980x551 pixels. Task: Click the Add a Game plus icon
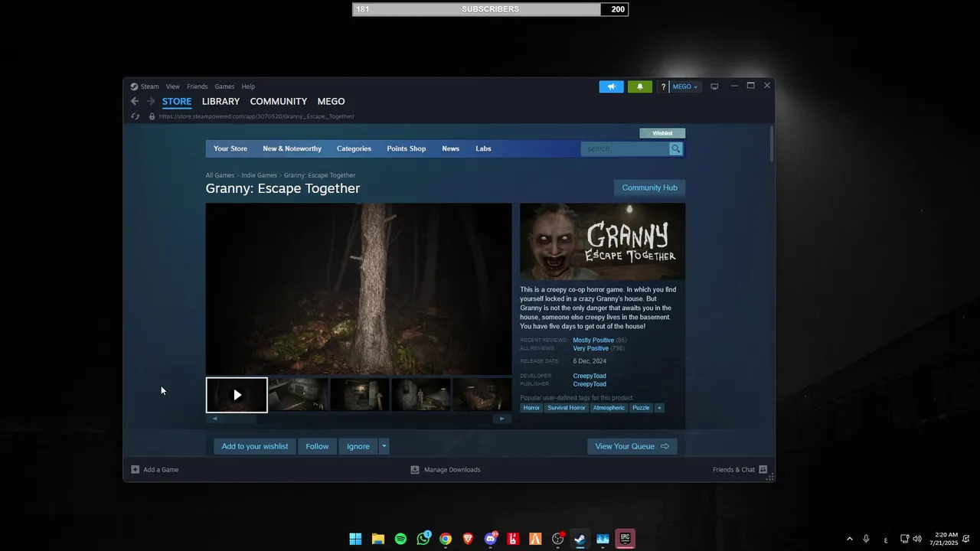point(136,469)
